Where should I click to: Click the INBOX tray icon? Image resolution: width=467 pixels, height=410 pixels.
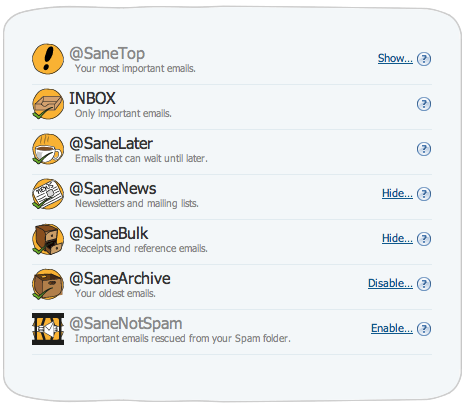[48, 104]
